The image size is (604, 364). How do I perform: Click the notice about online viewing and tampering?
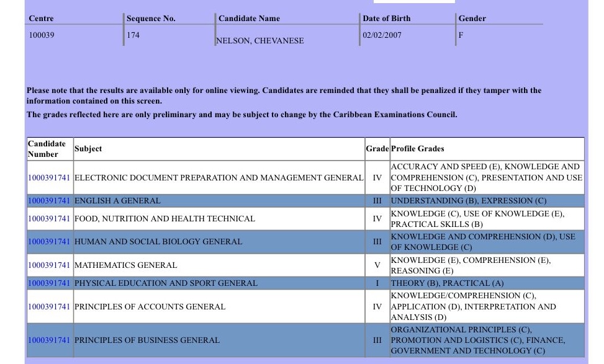click(x=284, y=96)
